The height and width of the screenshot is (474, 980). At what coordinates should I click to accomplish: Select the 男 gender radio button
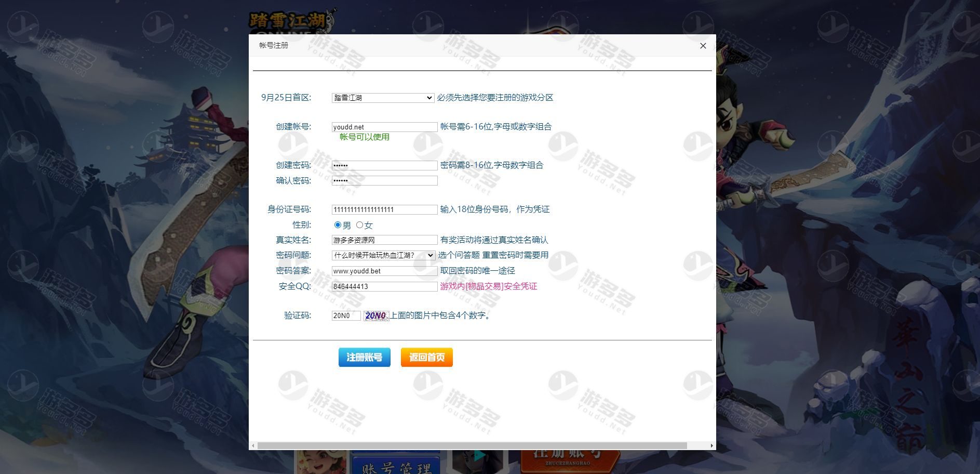pos(338,225)
